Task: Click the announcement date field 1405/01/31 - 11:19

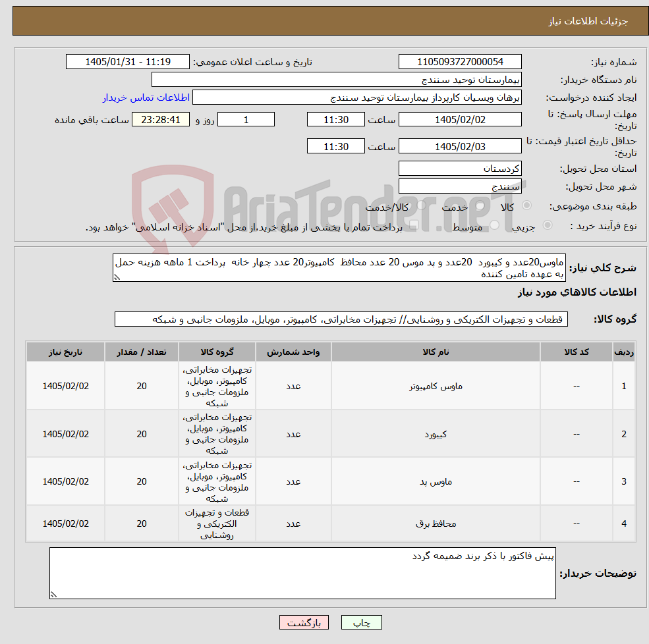Action: (127, 62)
